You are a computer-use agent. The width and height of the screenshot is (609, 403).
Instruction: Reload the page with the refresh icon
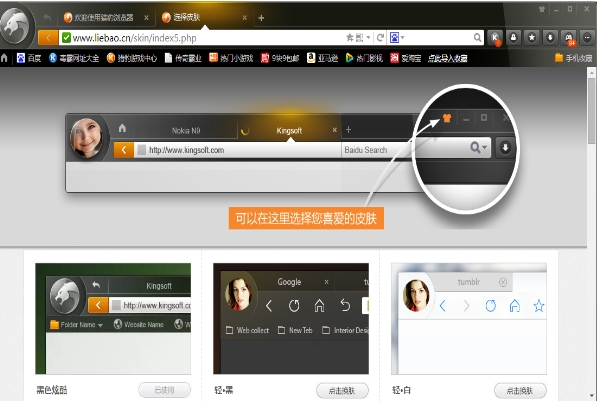380,38
